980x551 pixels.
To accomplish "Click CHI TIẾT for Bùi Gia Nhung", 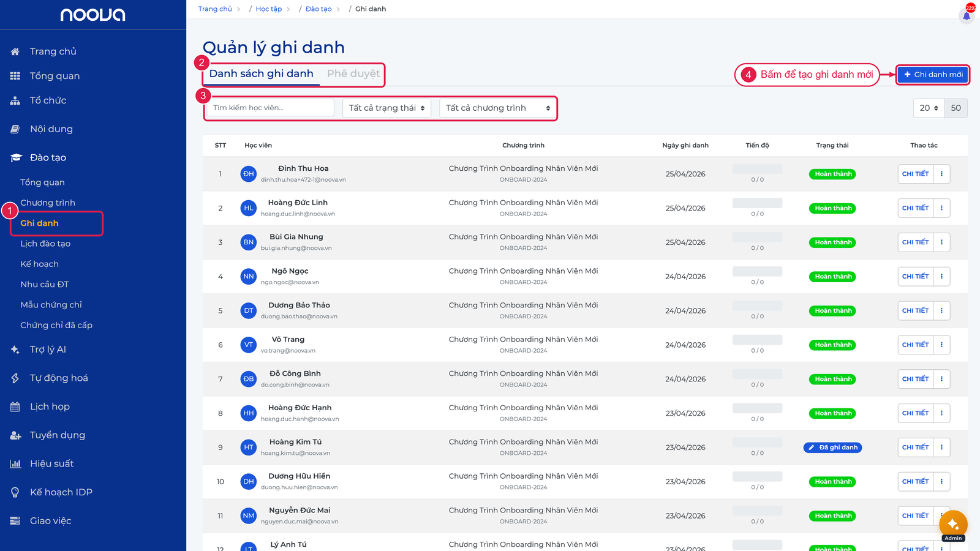I will click(x=915, y=242).
